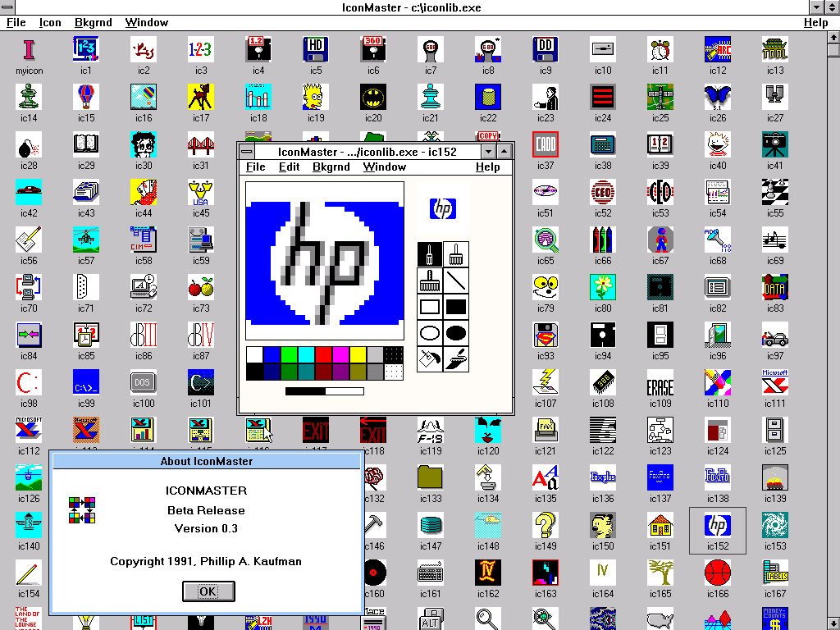This screenshot has width=840, height=630.
Task: Select the paint bucket fill tool
Action: [430, 359]
